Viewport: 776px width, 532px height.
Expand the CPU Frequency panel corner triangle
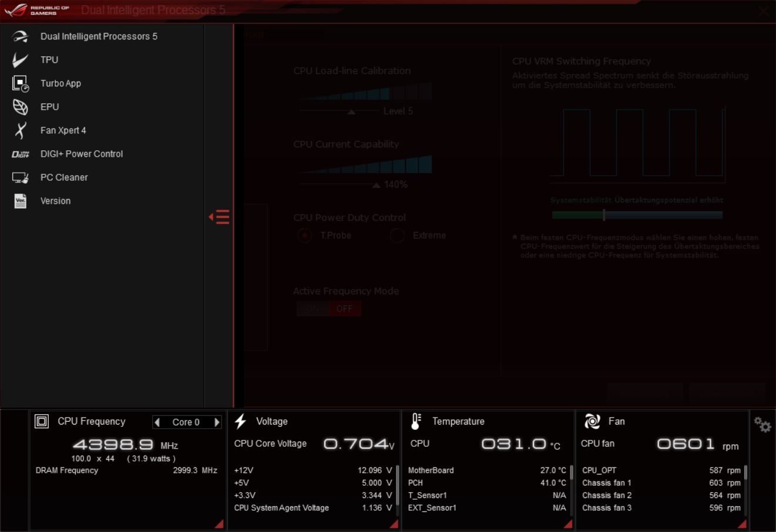coord(219,524)
